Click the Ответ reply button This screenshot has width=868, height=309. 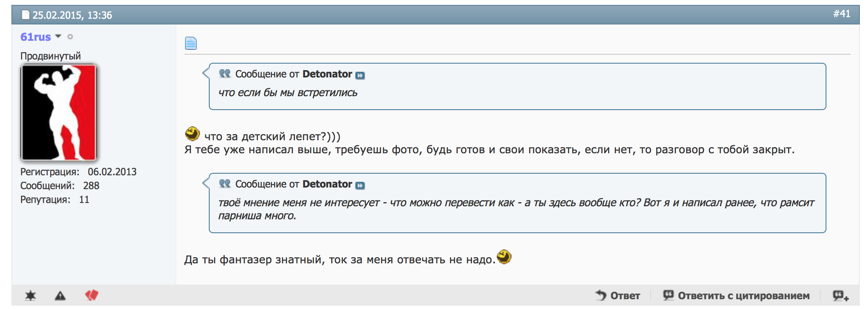[x=618, y=296]
